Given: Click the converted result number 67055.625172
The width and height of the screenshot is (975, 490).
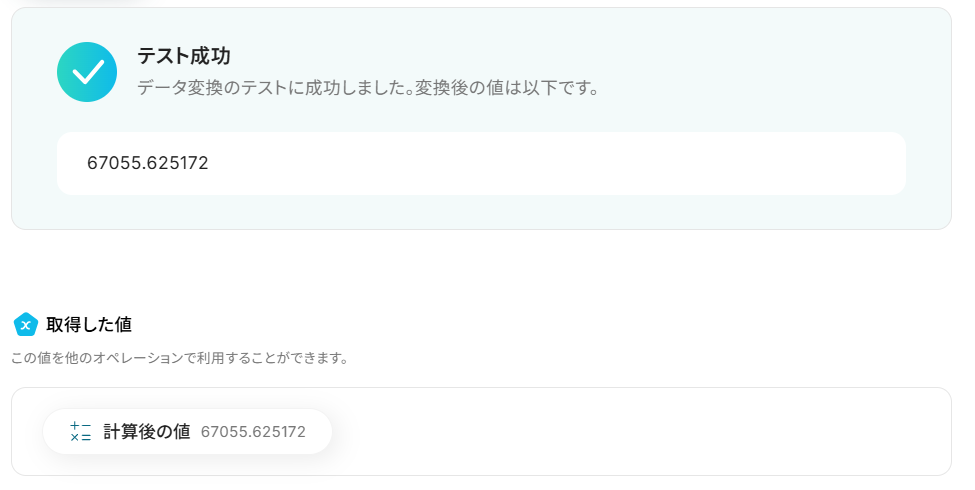Looking at the screenshot, I should click(147, 163).
